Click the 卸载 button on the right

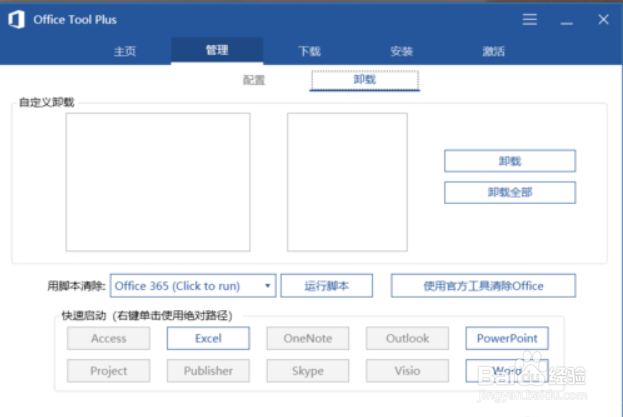(510, 161)
